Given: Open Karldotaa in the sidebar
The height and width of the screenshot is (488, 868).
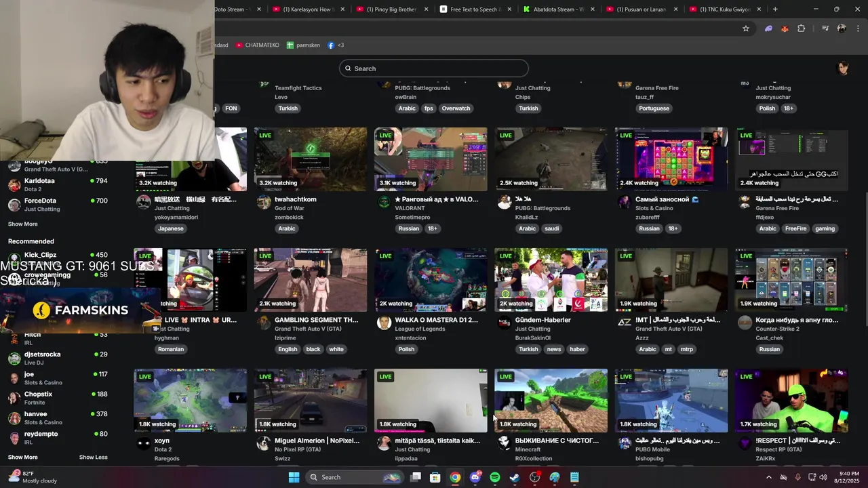Looking at the screenshot, I should [x=58, y=184].
